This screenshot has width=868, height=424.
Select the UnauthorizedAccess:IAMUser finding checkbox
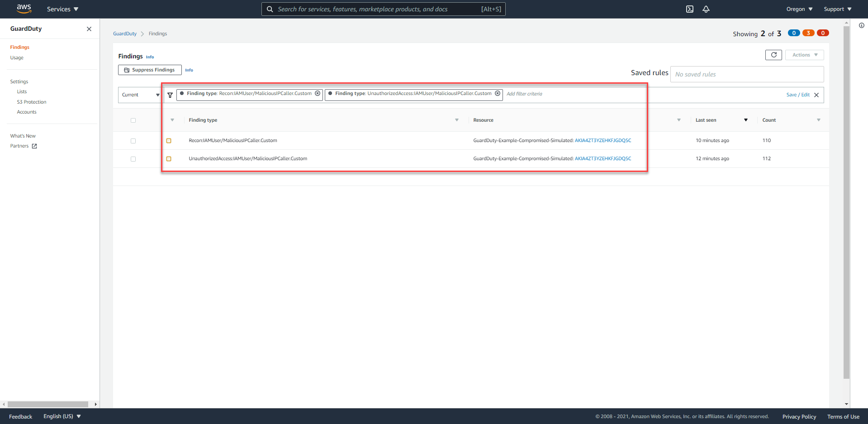coord(133,159)
